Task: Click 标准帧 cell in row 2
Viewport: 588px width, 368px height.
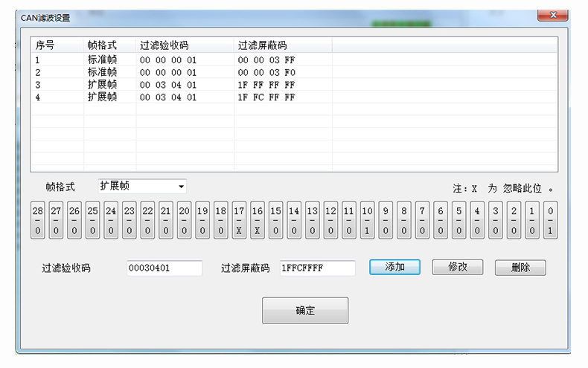Action: click(x=102, y=72)
